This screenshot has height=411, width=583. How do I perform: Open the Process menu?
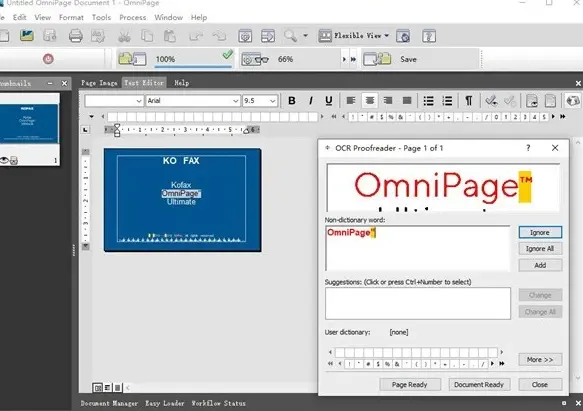coord(132,17)
